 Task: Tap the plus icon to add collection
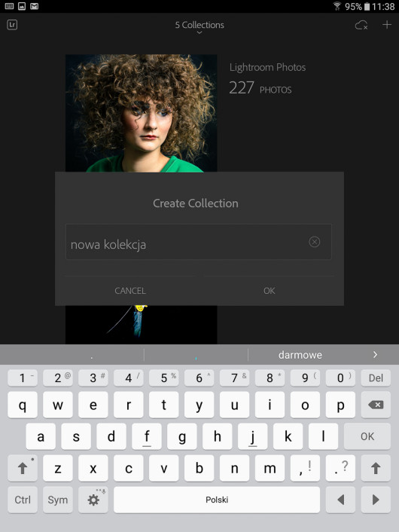387,25
